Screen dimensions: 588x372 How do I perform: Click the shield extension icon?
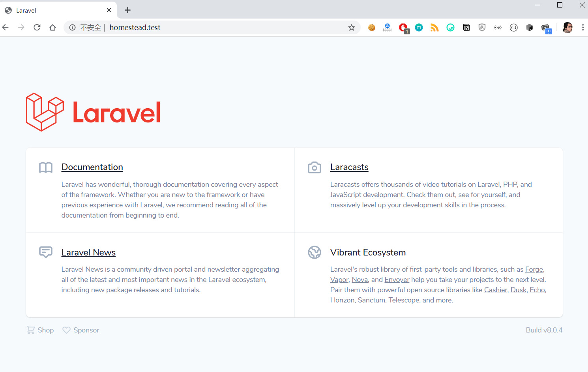coord(482,27)
